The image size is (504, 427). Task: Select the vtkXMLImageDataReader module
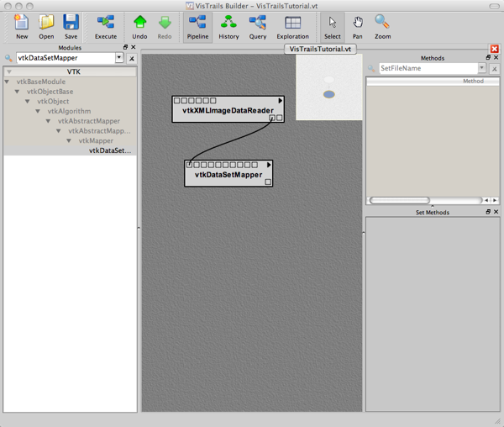point(228,111)
